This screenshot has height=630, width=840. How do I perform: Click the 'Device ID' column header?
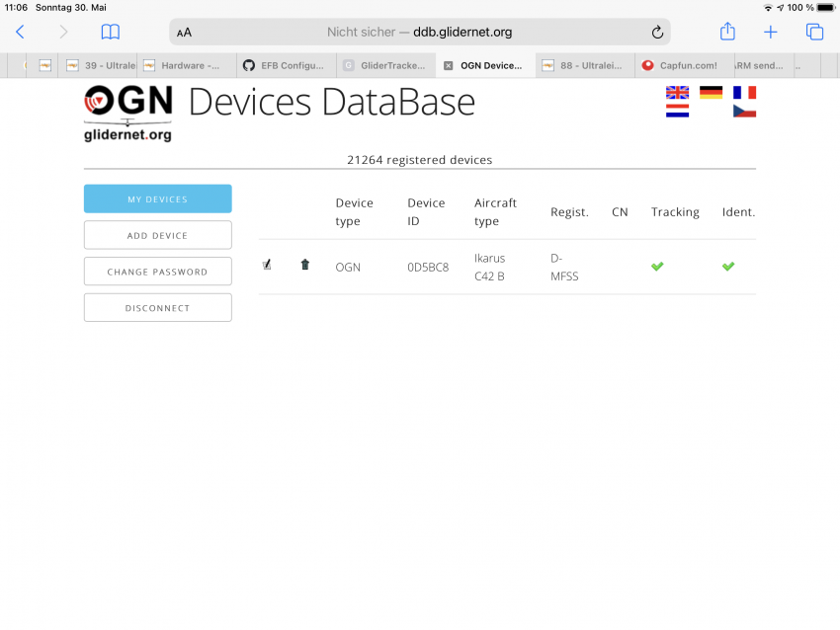(x=426, y=212)
